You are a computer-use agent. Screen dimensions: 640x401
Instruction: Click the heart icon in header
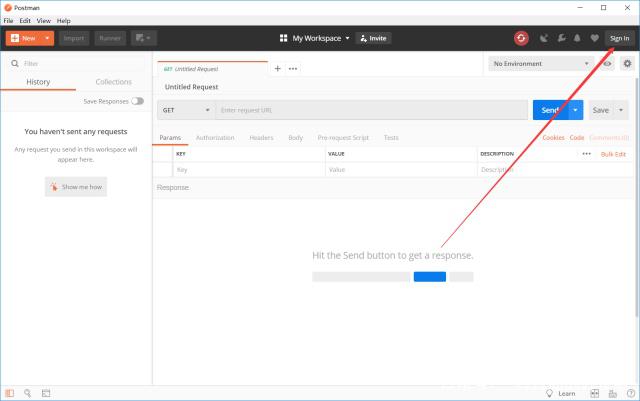coord(594,38)
